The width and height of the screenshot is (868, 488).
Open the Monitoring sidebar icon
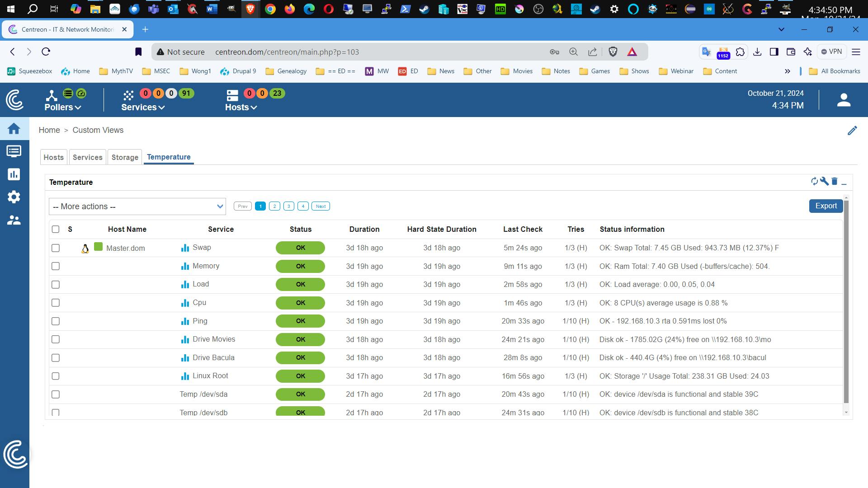click(14, 151)
